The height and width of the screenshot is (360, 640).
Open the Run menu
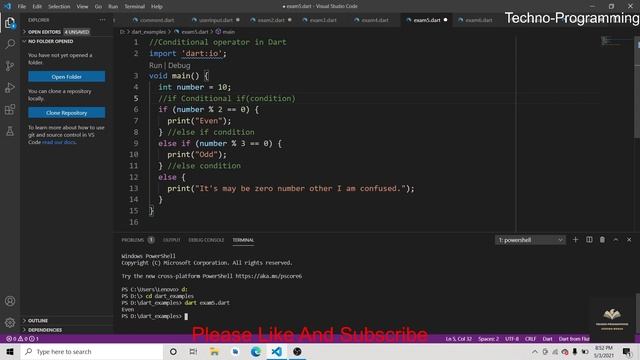(113, 7)
